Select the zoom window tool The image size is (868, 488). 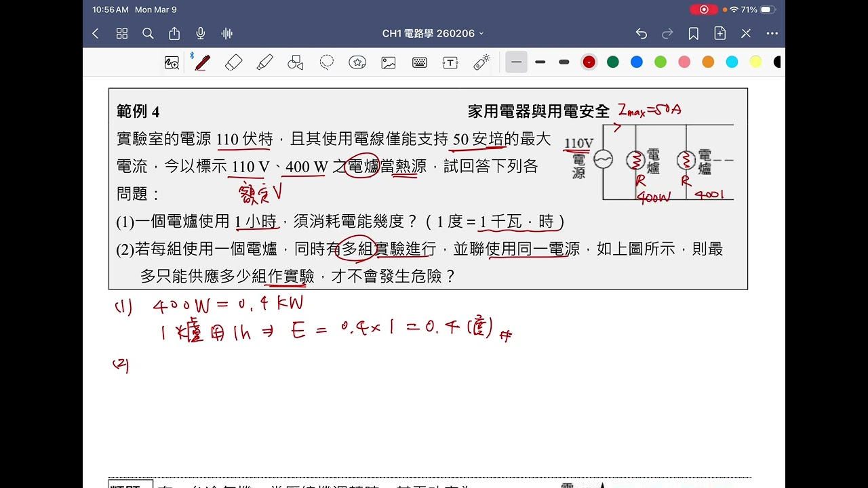(x=172, y=62)
